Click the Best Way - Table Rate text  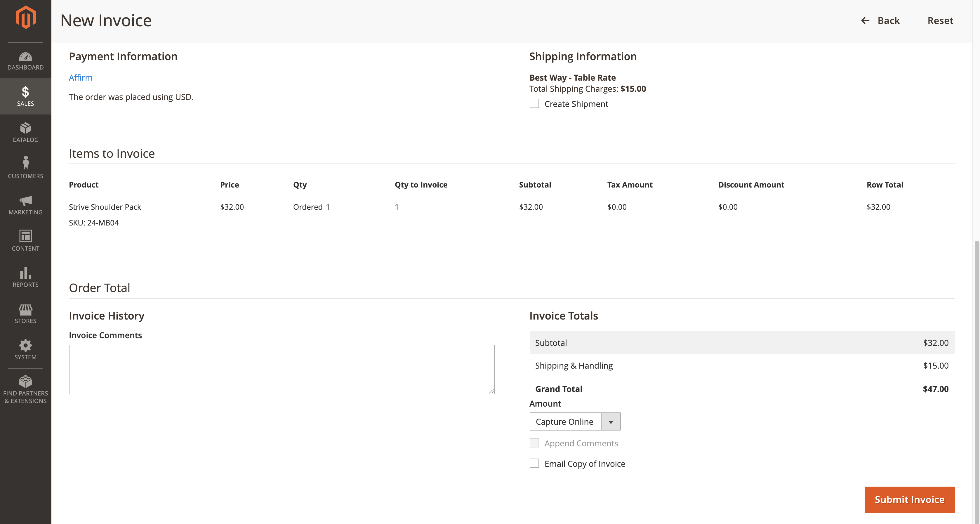(572, 78)
